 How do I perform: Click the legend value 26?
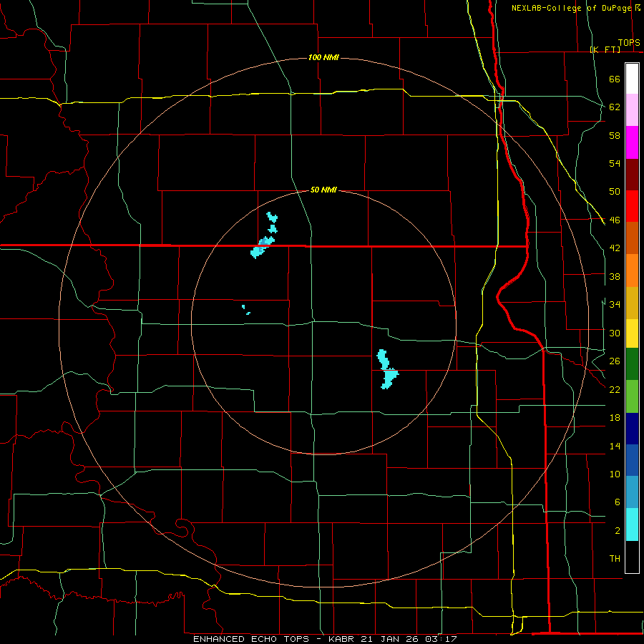(615, 361)
